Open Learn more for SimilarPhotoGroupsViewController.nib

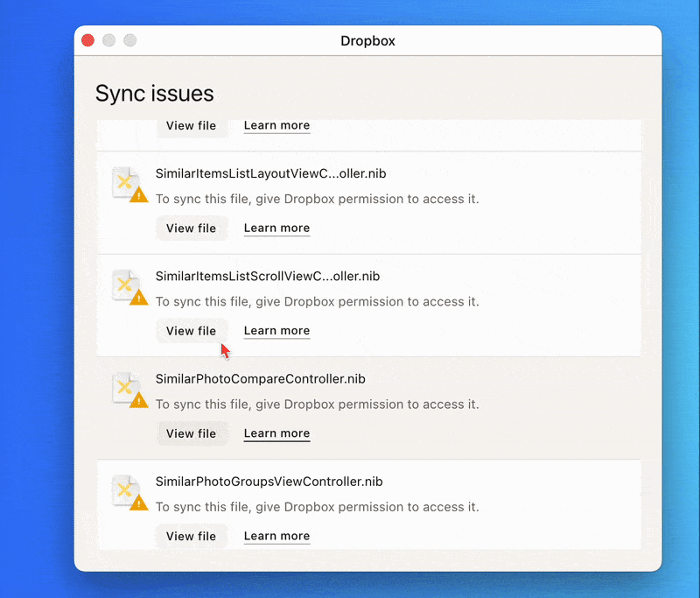click(x=276, y=537)
